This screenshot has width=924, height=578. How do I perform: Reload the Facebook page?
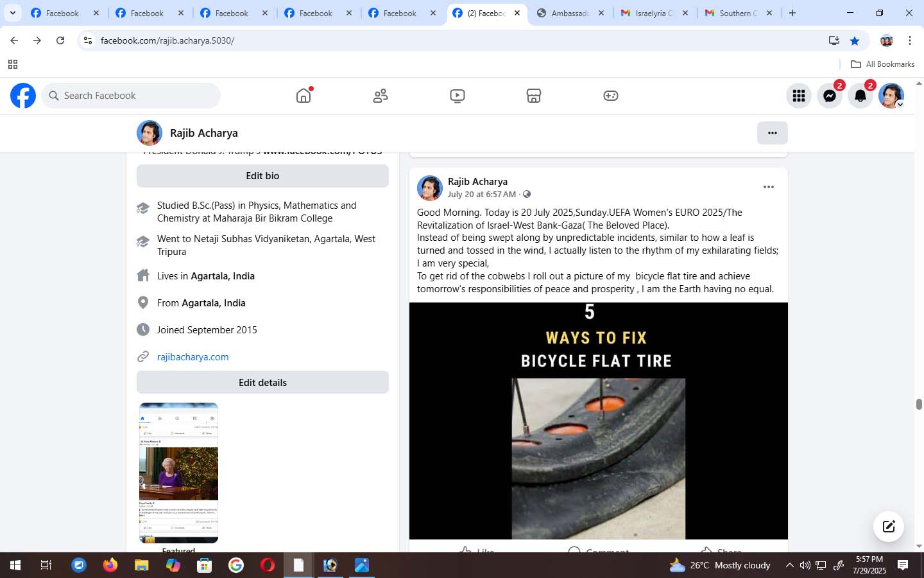tap(60, 40)
